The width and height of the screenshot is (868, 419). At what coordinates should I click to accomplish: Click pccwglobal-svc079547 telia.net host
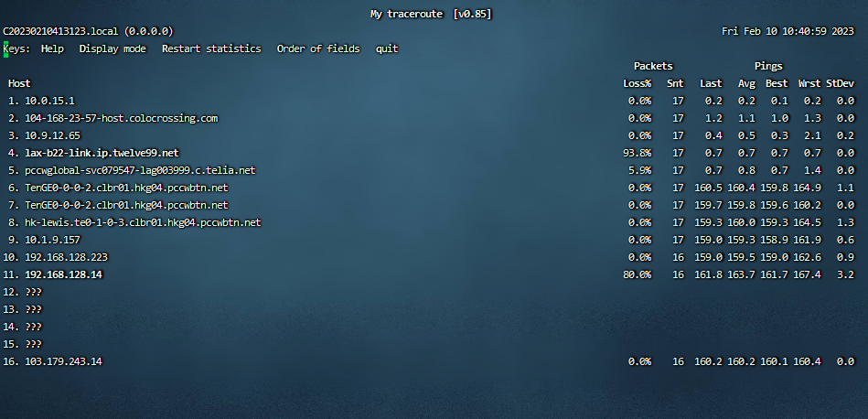pyautogui.click(x=140, y=170)
